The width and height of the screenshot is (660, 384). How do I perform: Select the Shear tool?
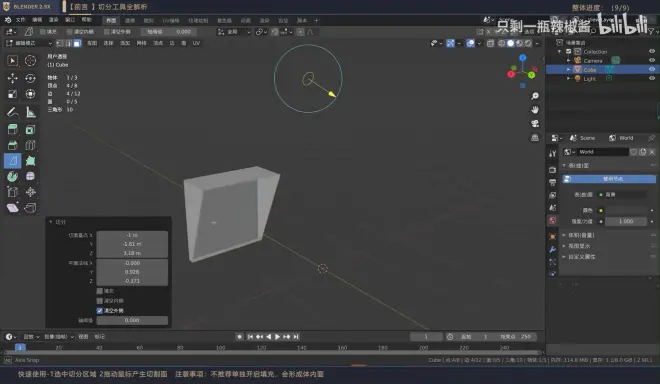pos(13,208)
